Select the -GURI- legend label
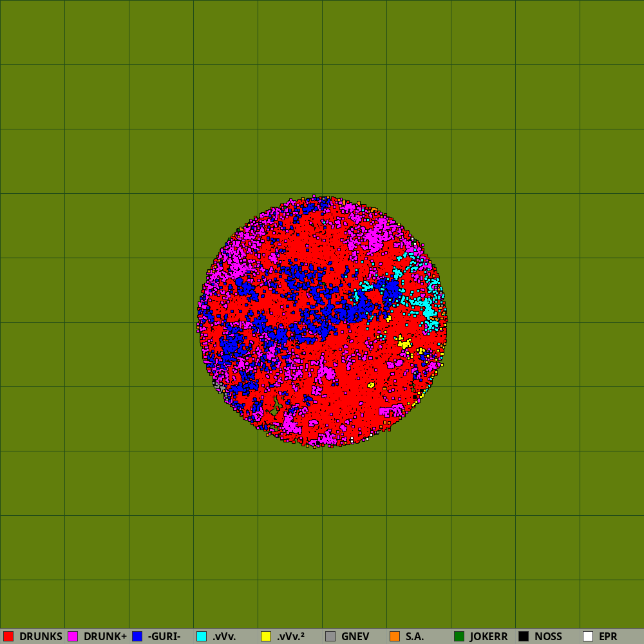 coord(164,637)
